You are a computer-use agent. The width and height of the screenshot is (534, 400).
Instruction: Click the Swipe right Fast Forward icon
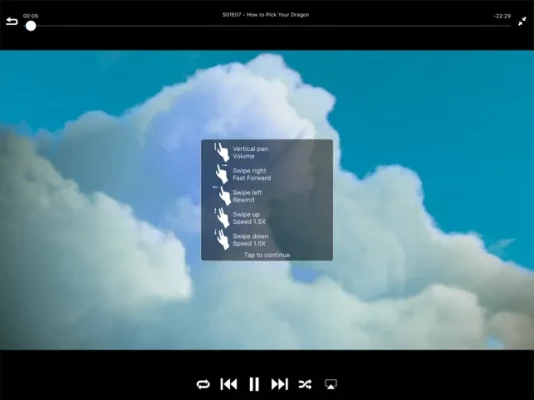pyautogui.click(x=222, y=174)
